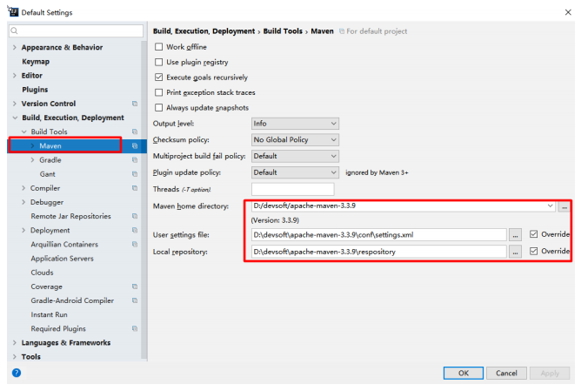
Task: Click the Cancel button
Action: click(x=506, y=373)
